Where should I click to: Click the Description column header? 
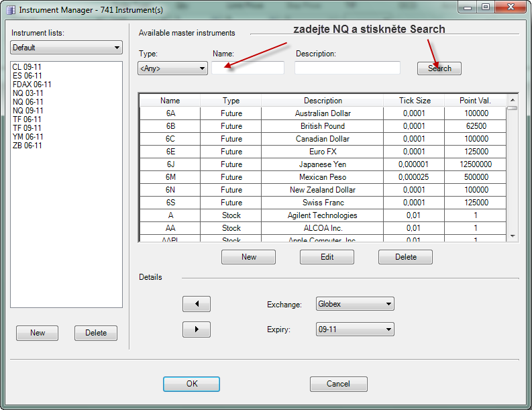[x=323, y=101]
